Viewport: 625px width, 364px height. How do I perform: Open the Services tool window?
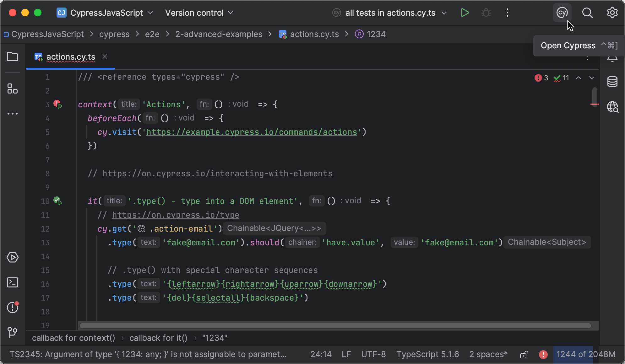tap(13, 257)
